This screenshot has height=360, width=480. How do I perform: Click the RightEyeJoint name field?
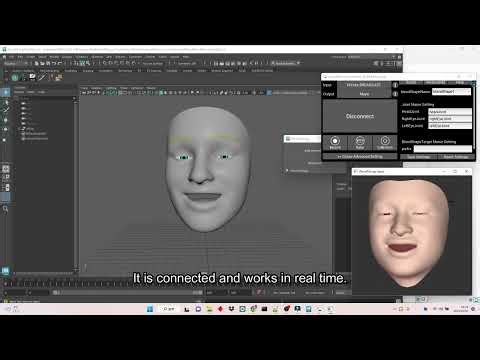pos(450,119)
